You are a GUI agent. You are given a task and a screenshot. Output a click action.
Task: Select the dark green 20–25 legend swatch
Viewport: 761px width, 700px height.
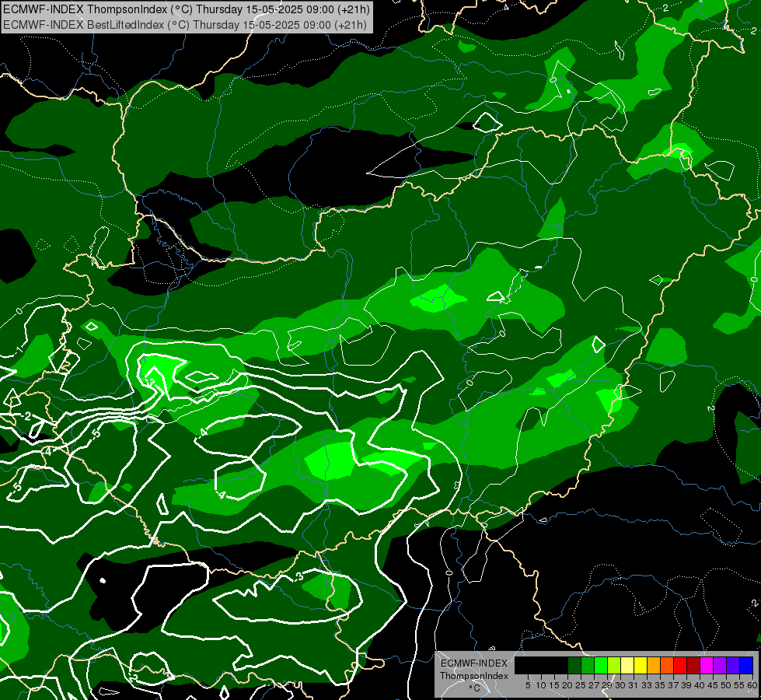click(574, 665)
